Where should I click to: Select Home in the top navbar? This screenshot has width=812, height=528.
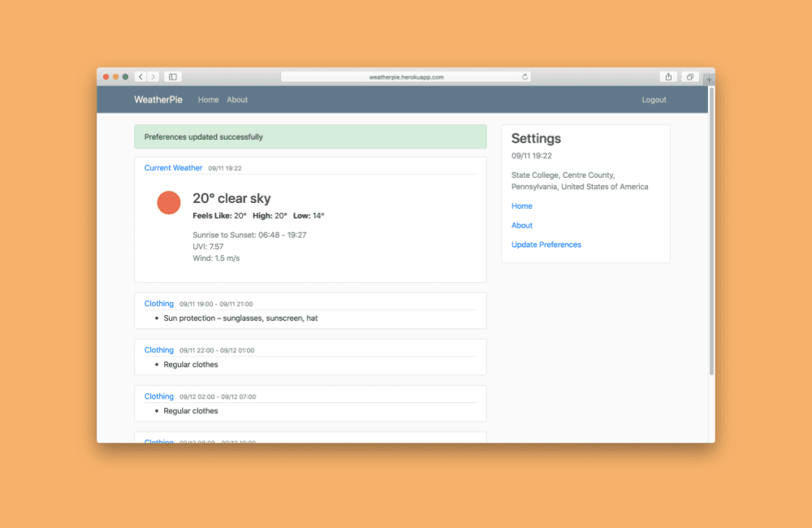[208, 99]
